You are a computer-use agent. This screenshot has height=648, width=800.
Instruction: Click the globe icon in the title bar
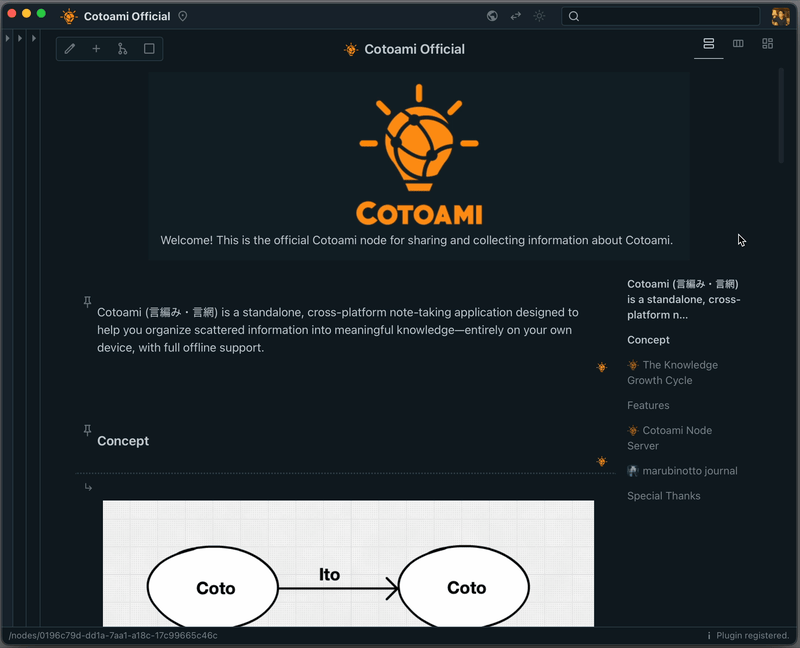click(x=492, y=16)
